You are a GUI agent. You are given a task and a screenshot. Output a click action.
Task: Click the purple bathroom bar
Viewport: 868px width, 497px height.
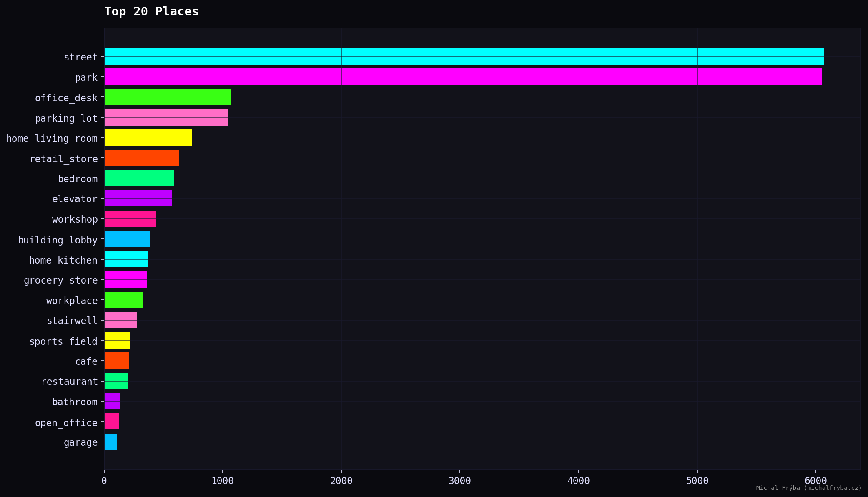pyautogui.click(x=112, y=402)
